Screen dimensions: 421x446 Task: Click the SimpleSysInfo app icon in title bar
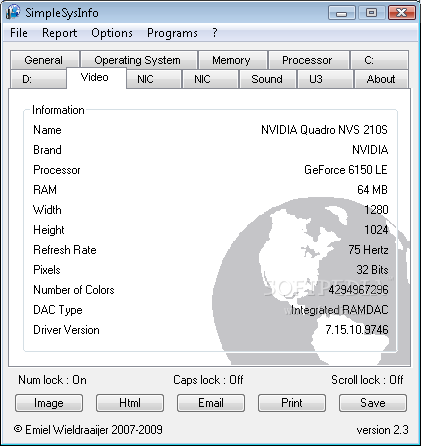[x=13, y=12]
